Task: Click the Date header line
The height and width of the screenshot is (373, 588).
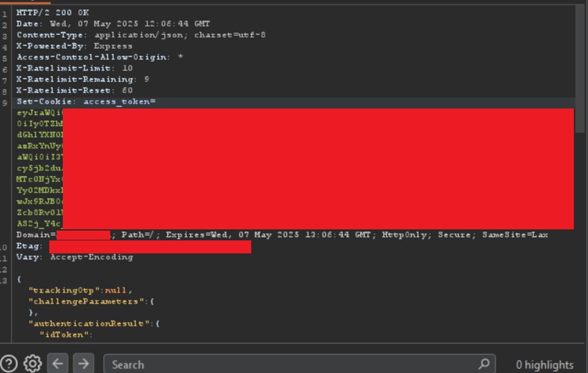Action: pos(113,24)
